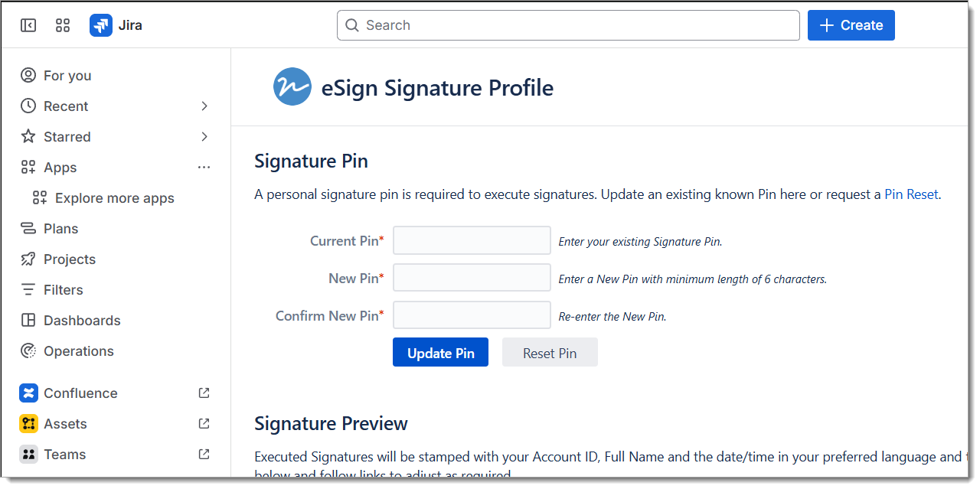
Task: Click the Create button
Action: (x=851, y=25)
